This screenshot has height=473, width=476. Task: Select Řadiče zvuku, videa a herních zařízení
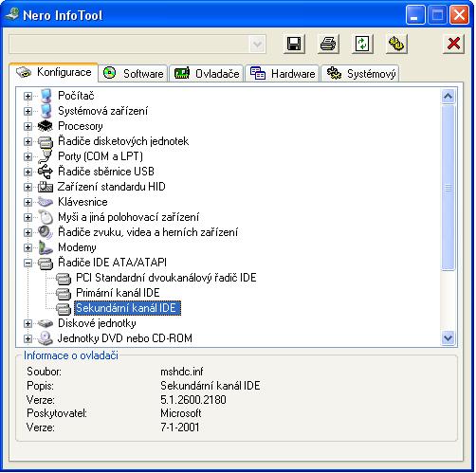coord(148,232)
